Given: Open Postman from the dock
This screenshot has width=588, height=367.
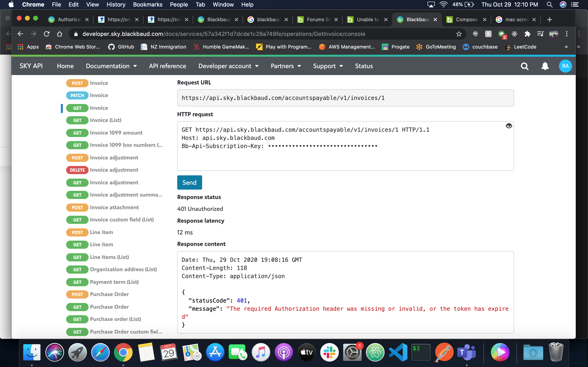Looking at the screenshot, I should (x=444, y=352).
